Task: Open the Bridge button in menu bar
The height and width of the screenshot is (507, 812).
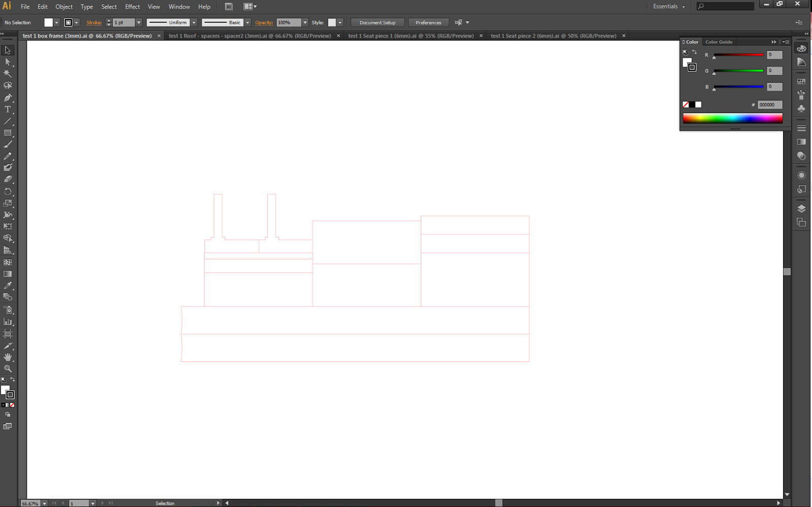Action: (229, 7)
